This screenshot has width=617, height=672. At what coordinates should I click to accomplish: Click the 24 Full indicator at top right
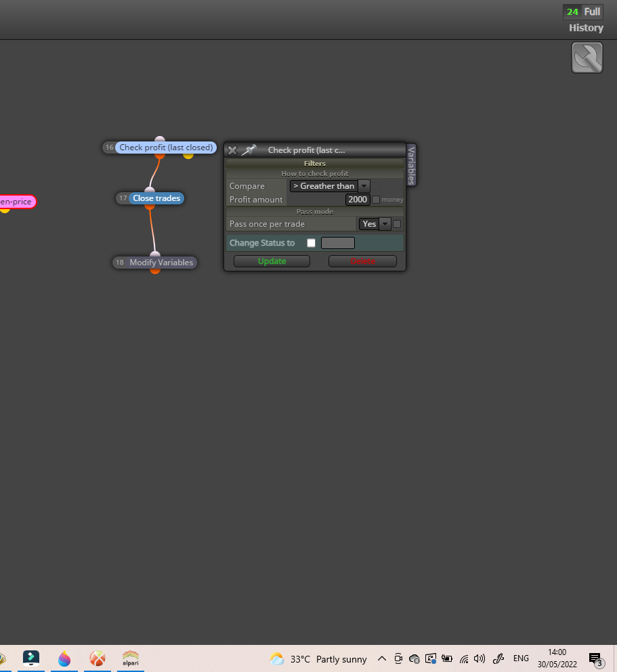point(583,12)
